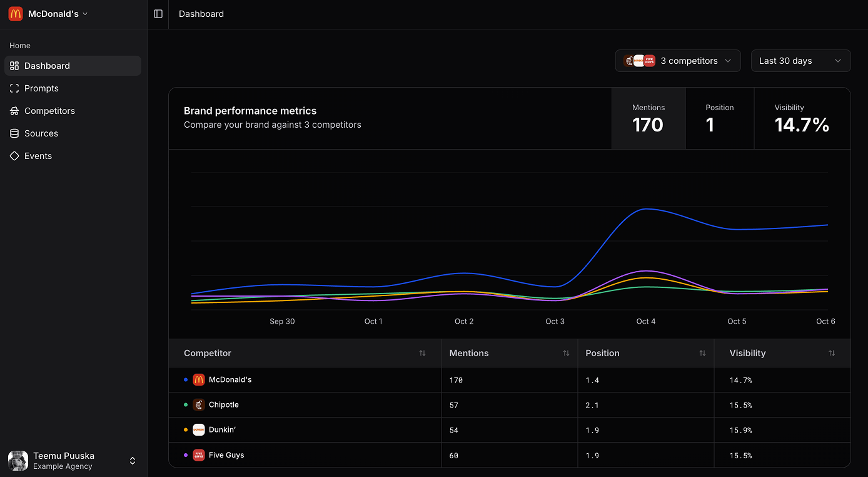Click the purple color dot next to Five Guys
Screen dimensions: 868x477
(x=184, y=455)
